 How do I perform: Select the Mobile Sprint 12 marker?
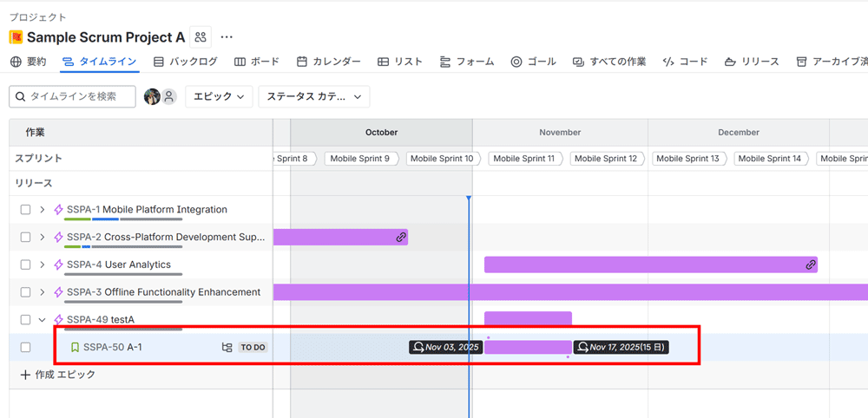click(x=606, y=159)
